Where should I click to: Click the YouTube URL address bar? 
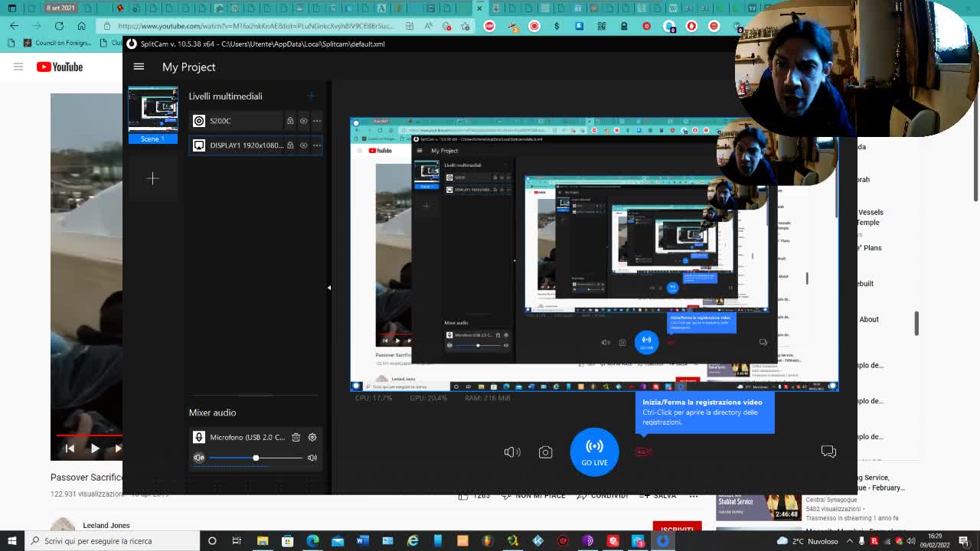(x=256, y=26)
